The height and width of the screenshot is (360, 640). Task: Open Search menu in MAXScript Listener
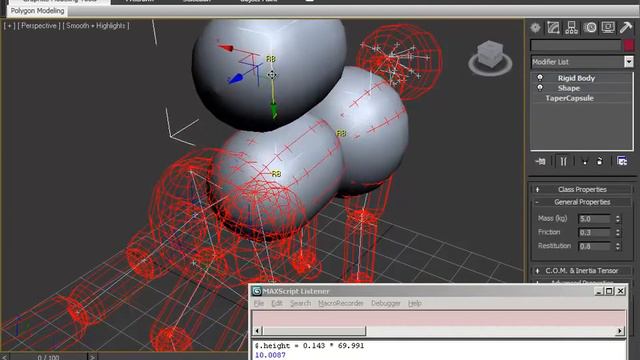coord(300,303)
